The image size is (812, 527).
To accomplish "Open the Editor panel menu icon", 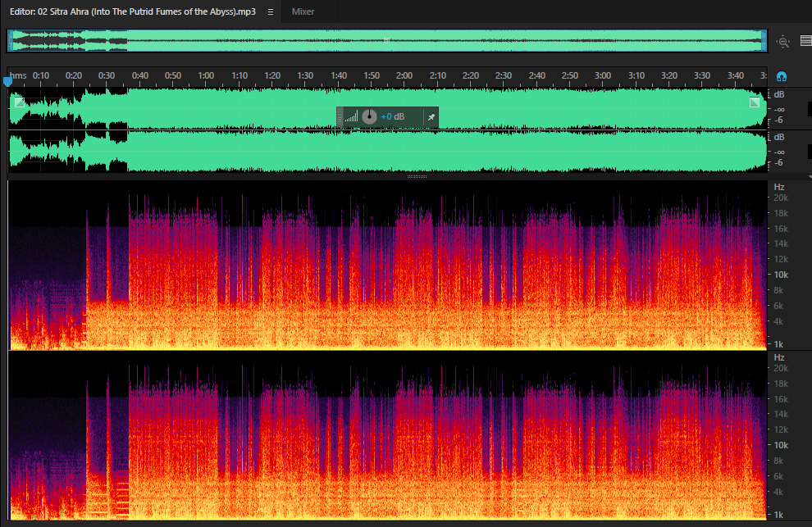I will 271,12.
